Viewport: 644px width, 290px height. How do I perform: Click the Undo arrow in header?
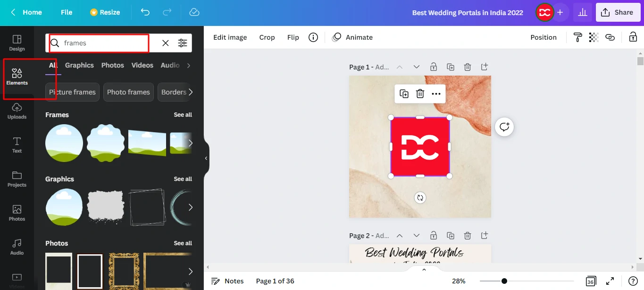tap(145, 12)
